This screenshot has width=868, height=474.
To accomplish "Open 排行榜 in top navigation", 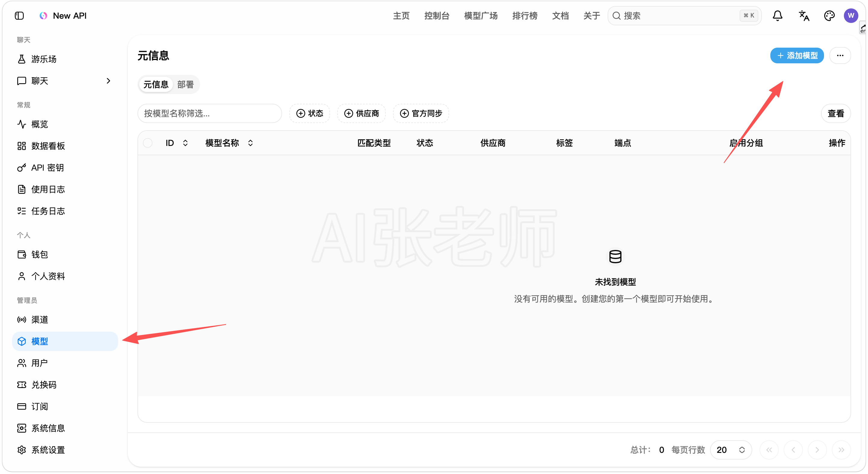I will 525,15.
